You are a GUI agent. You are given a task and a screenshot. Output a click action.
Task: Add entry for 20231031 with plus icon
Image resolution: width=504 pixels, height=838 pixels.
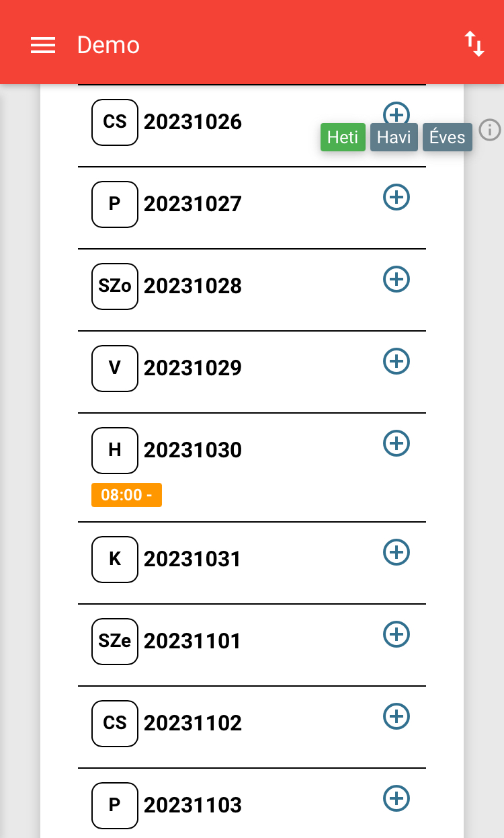tap(396, 552)
